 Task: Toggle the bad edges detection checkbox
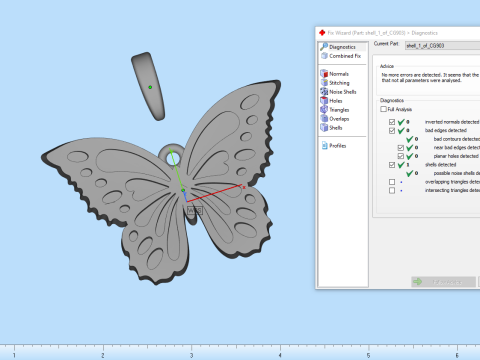tap(392, 131)
